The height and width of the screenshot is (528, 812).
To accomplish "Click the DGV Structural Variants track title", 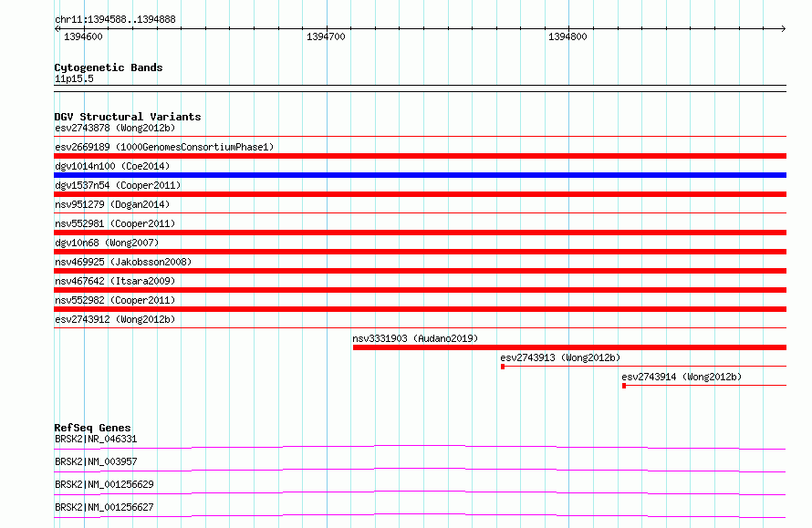I will tap(128, 117).
